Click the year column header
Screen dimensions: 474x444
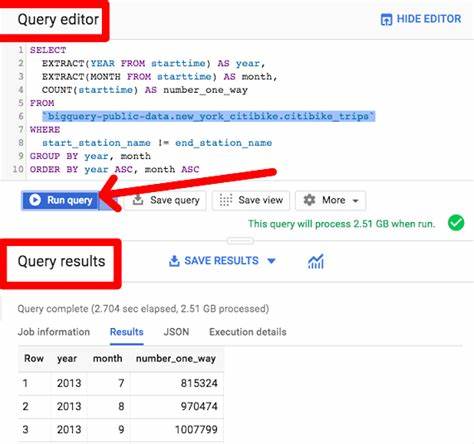[x=67, y=359]
